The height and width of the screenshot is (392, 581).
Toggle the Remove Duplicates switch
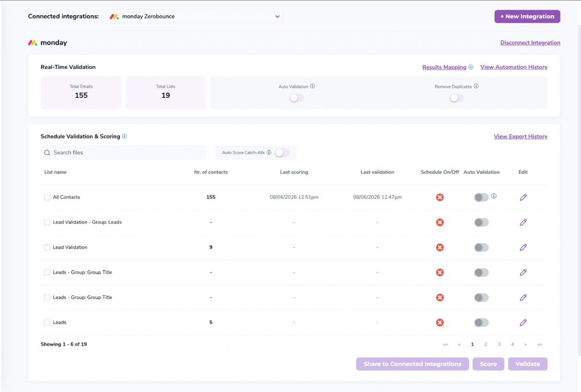(x=456, y=98)
